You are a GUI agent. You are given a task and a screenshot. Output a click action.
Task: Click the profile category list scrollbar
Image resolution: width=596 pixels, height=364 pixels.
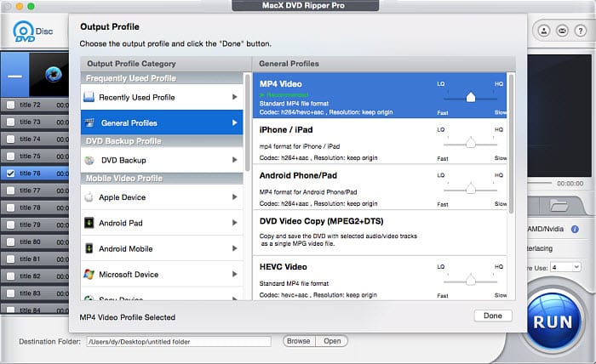click(248, 122)
